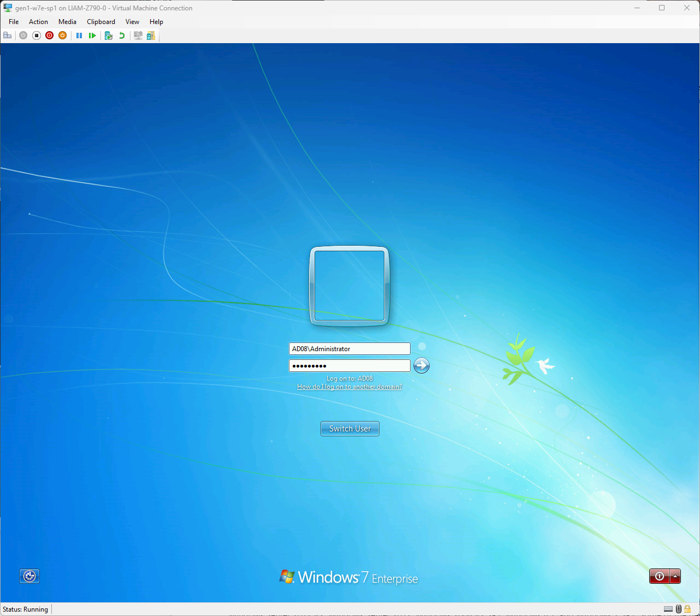Click the user account picture frame
This screenshot has width=700, height=616.
click(x=349, y=286)
